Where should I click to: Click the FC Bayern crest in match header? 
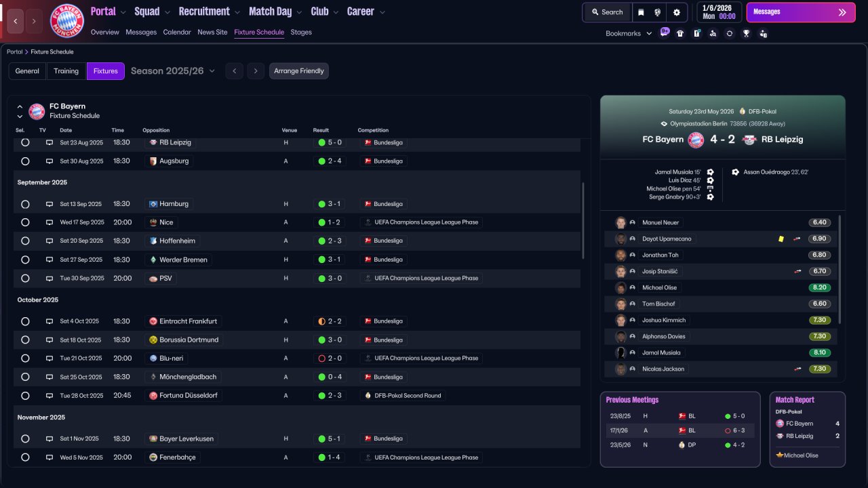(x=696, y=140)
